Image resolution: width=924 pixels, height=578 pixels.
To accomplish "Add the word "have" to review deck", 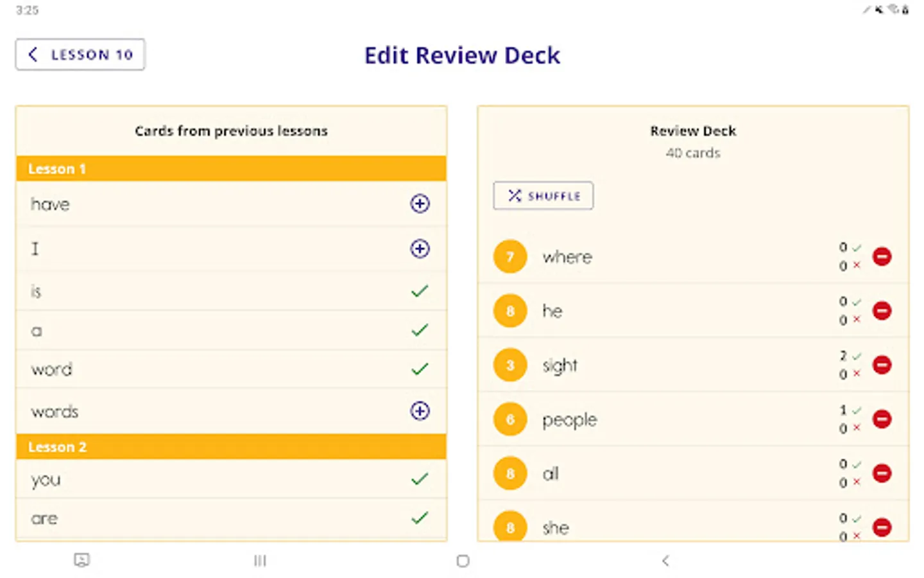I will [420, 204].
